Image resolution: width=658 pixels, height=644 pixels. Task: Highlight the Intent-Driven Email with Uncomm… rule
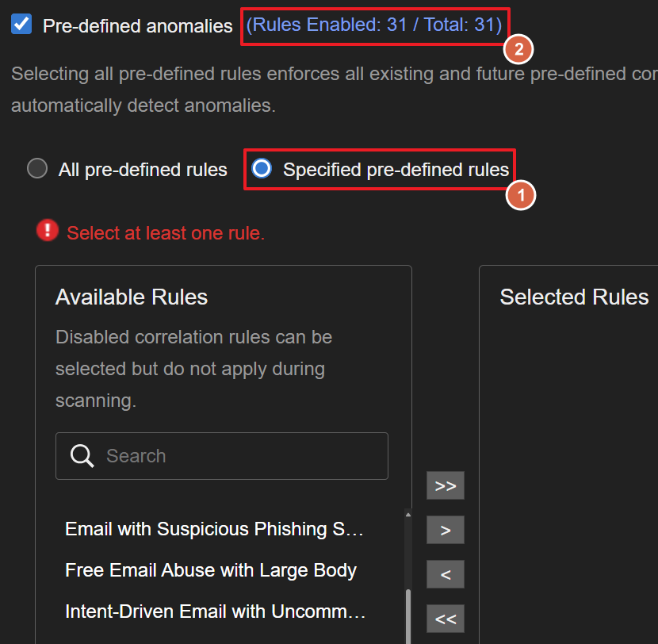click(x=215, y=611)
